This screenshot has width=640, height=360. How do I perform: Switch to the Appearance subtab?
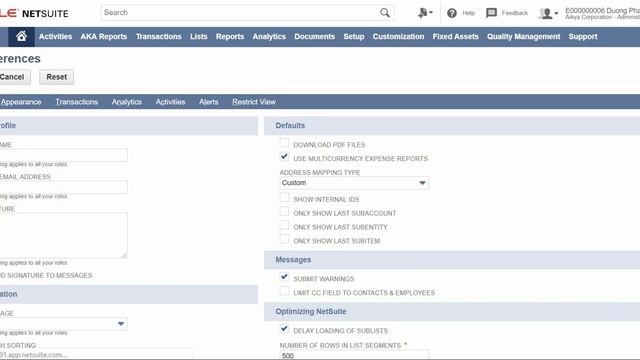coord(21,102)
